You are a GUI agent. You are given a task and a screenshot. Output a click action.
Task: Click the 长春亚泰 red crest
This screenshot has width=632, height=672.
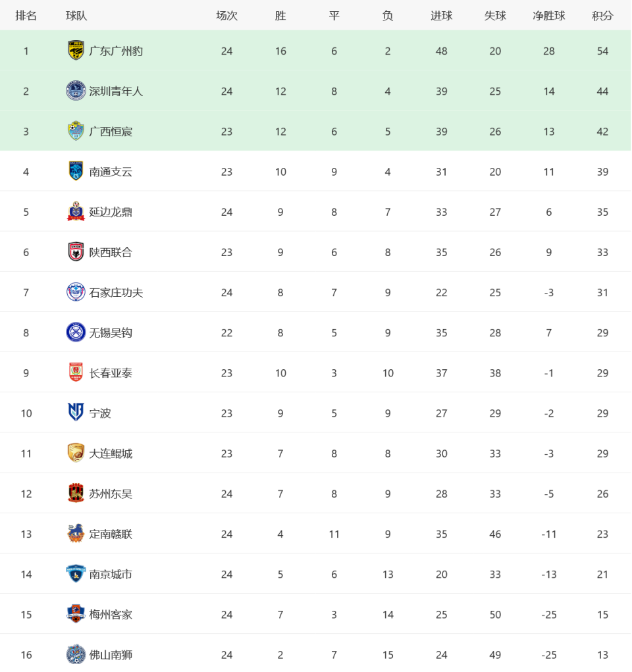[x=76, y=373]
